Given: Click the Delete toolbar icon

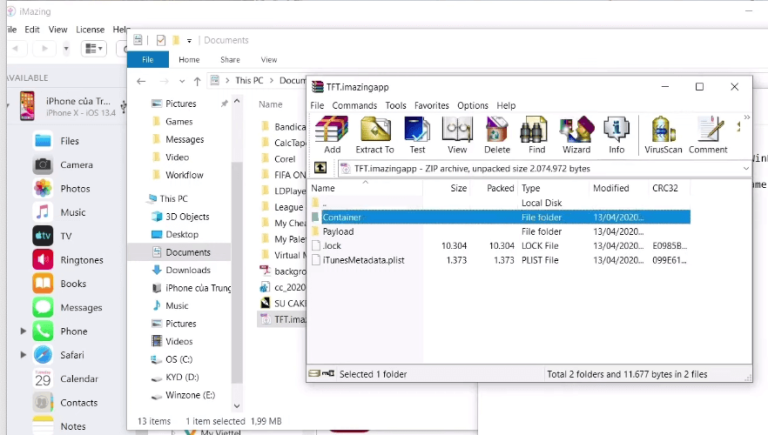Looking at the screenshot, I should tap(497, 134).
